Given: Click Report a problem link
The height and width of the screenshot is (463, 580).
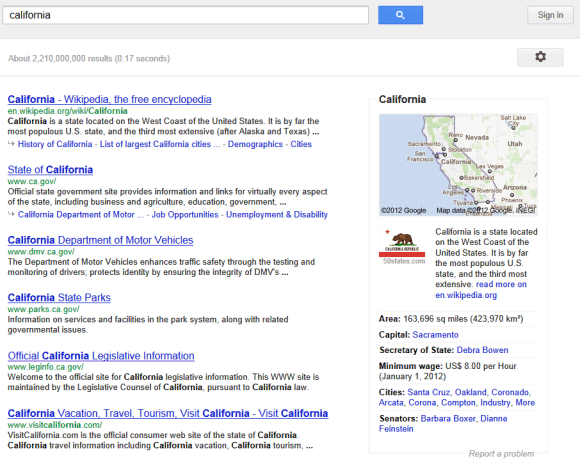Looking at the screenshot, I should pos(501,454).
